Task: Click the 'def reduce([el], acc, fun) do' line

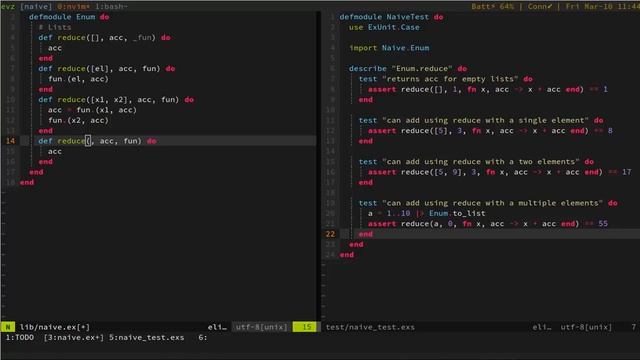Action: (x=107, y=68)
